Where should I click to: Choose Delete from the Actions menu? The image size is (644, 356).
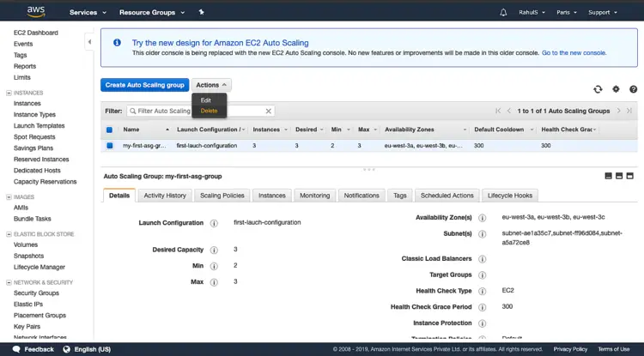[209, 111]
